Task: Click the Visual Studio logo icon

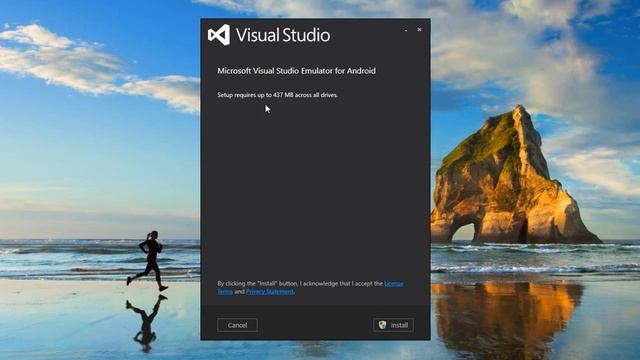Action: (x=219, y=35)
